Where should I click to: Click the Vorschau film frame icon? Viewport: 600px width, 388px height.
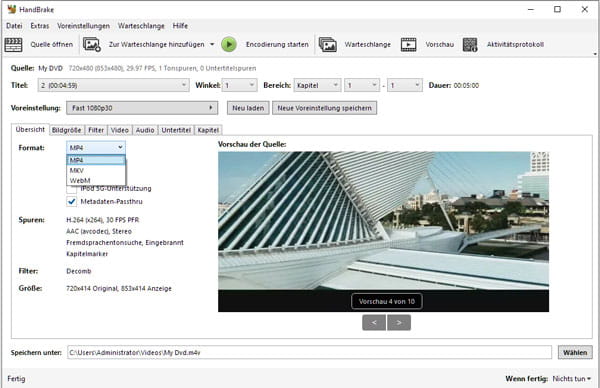pos(408,45)
